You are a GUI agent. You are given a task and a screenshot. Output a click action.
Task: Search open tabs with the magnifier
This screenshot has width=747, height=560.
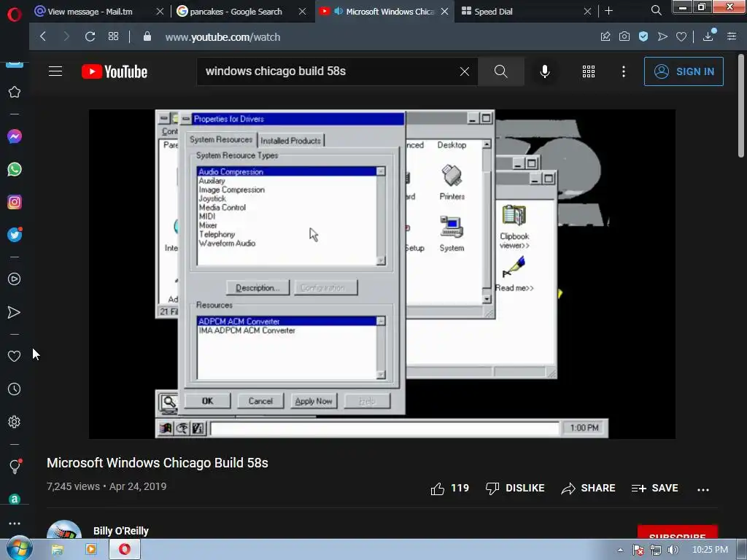pyautogui.click(x=656, y=10)
